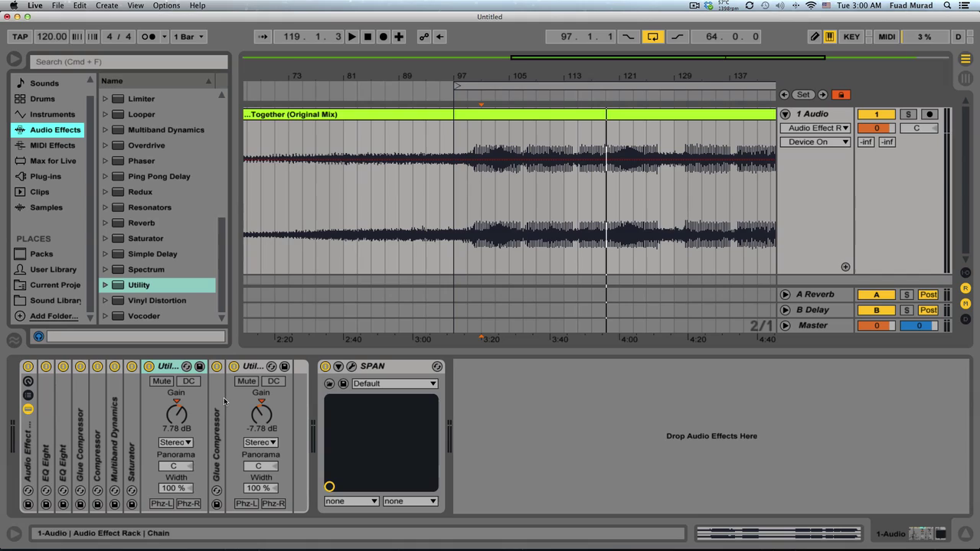Expand the Utility folder in browser

[105, 285]
